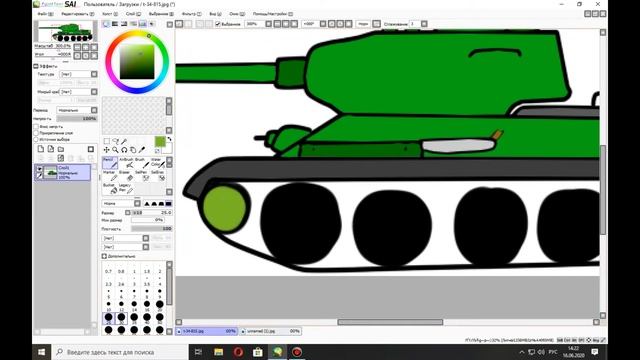This screenshot has height=360, width=640.
Task: Adjust the Плотность brush density slider
Action: tap(151, 229)
